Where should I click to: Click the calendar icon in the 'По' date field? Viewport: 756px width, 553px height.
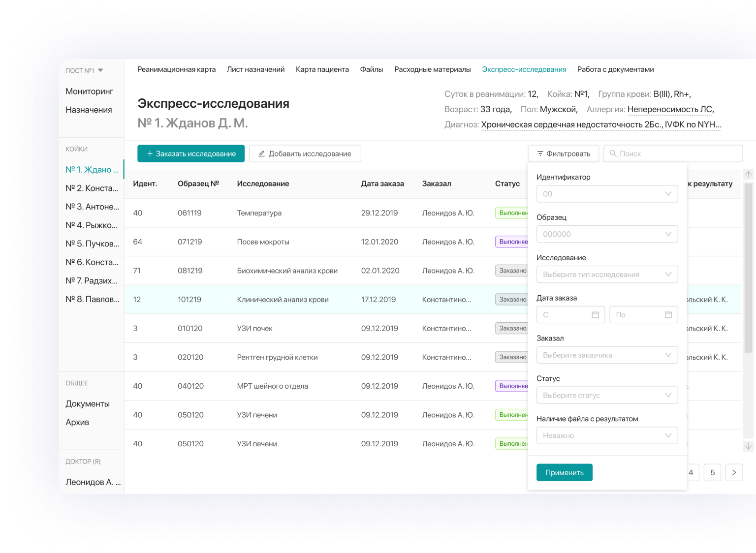668,315
